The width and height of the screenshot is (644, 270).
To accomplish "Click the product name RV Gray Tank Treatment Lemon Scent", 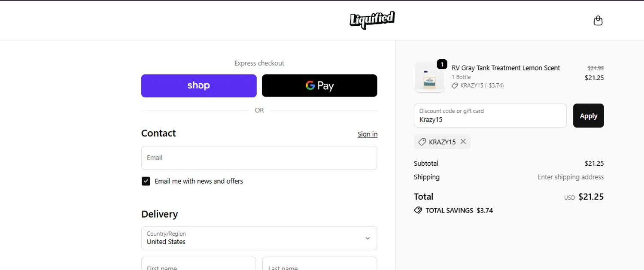I will coord(506,68).
